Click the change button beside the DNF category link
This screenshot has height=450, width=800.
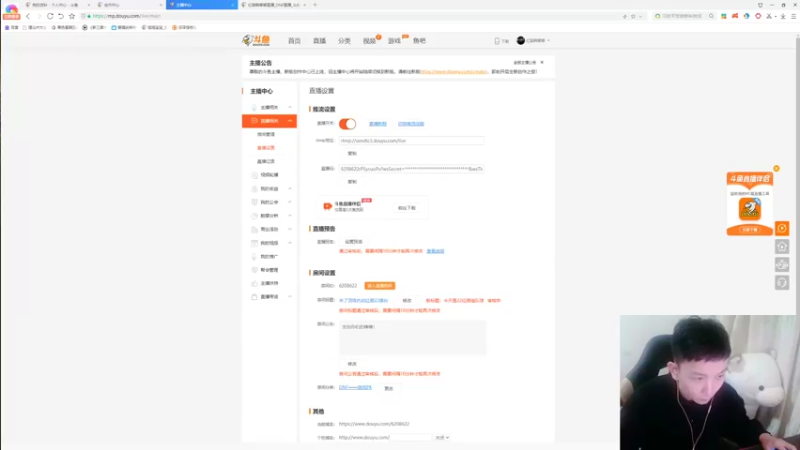[x=389, y=388]
